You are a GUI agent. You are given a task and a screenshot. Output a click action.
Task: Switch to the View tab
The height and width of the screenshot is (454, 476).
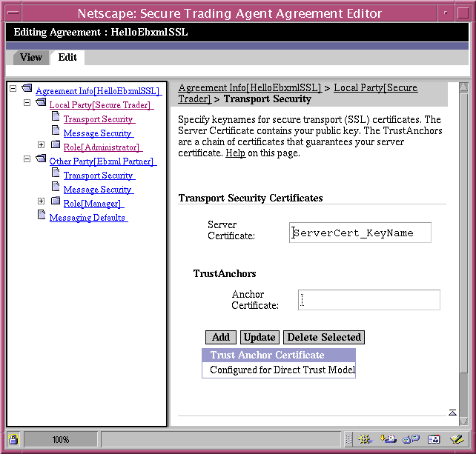point(31,57)
